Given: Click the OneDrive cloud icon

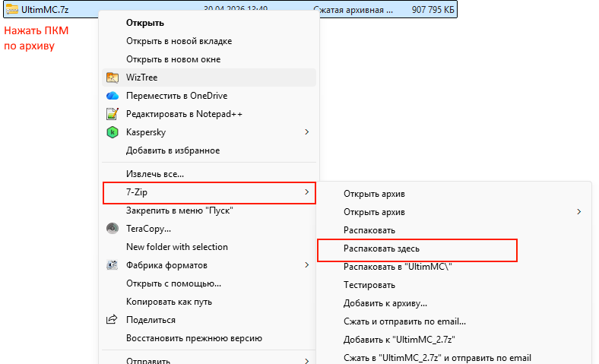Looking at the screenshot, I should click(113, 96).
